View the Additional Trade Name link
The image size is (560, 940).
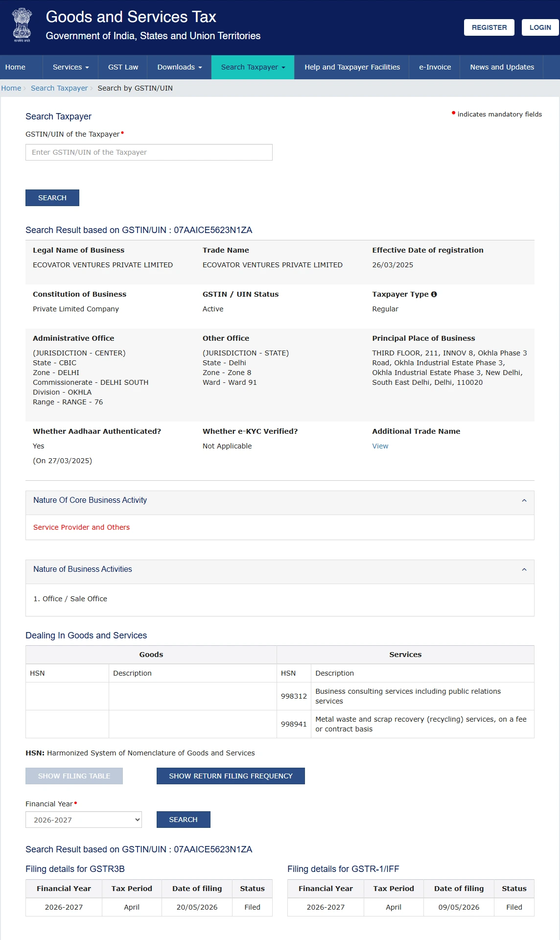(x=380, y=446)
